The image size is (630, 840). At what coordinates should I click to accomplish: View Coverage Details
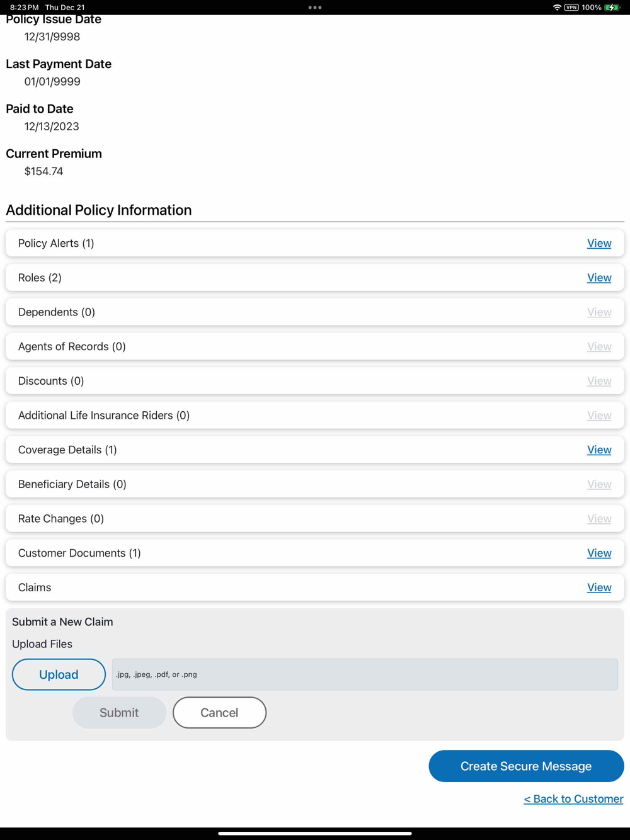[x=598, y=450]
